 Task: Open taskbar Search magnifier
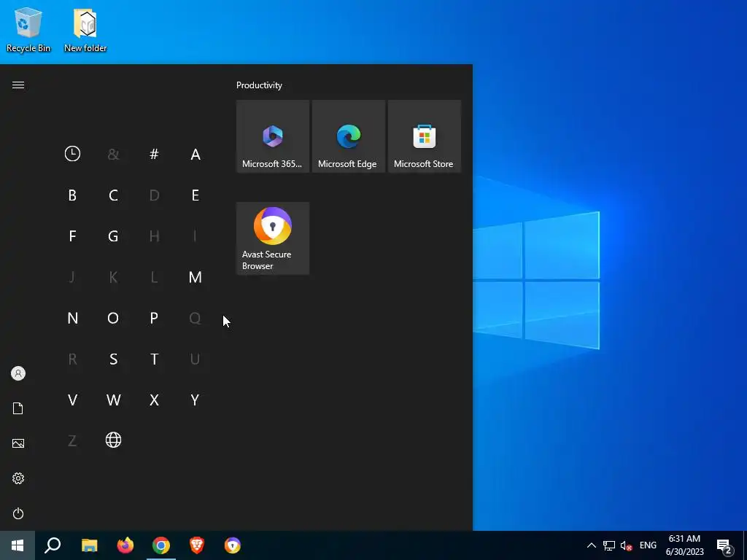click(x=53, y=545)
